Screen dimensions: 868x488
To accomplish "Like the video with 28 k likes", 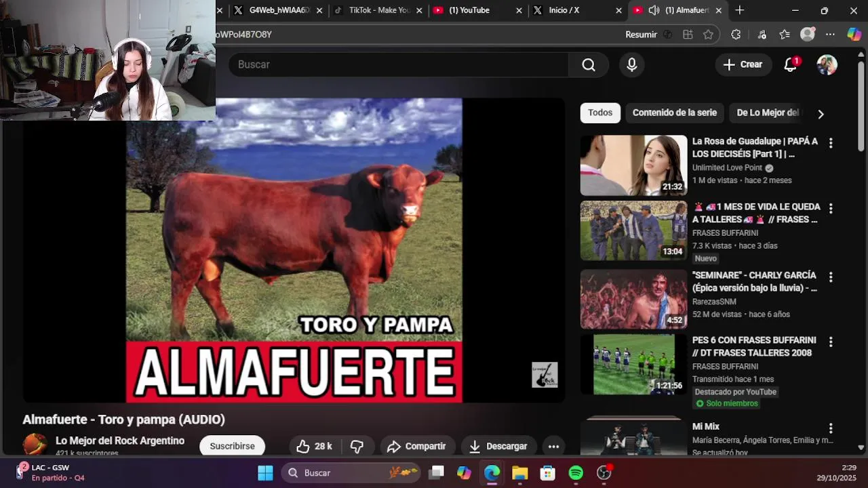I will point(314,446).
